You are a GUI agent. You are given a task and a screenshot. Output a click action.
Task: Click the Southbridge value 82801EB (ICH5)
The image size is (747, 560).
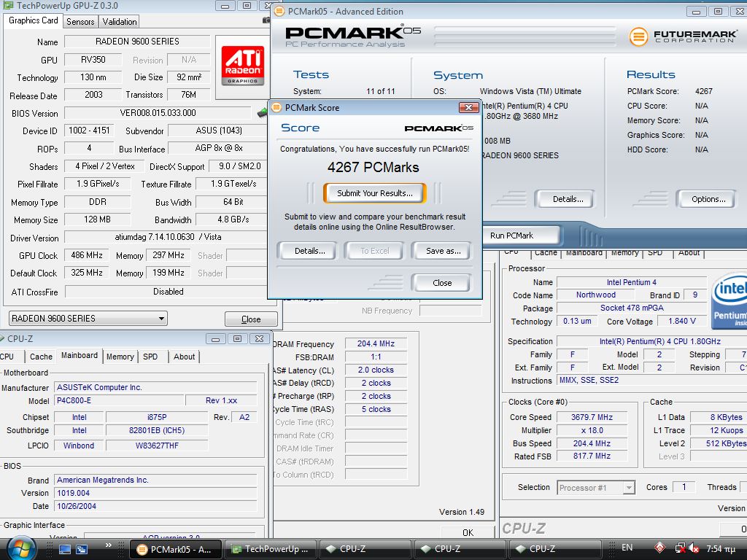tap(157, 430)
